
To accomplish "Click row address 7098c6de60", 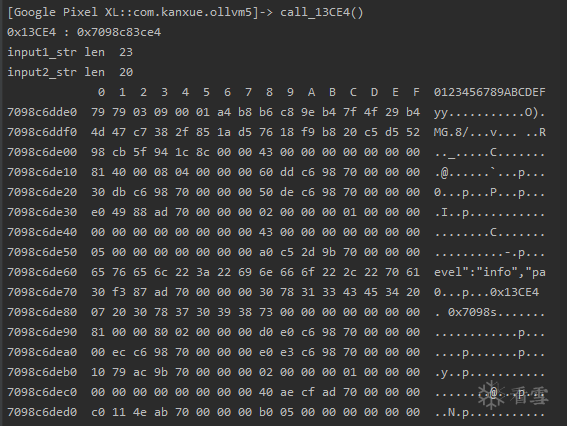I will (x=42, y=272).
